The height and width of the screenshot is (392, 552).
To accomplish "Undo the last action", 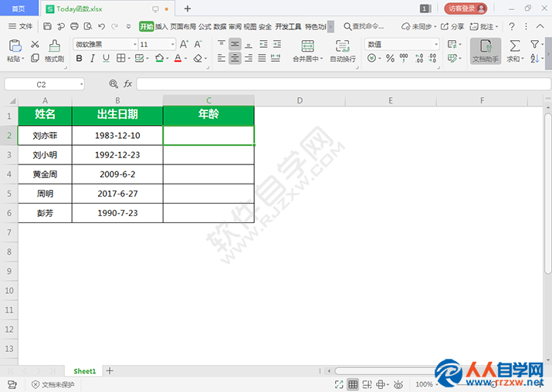I will [102, 26].
